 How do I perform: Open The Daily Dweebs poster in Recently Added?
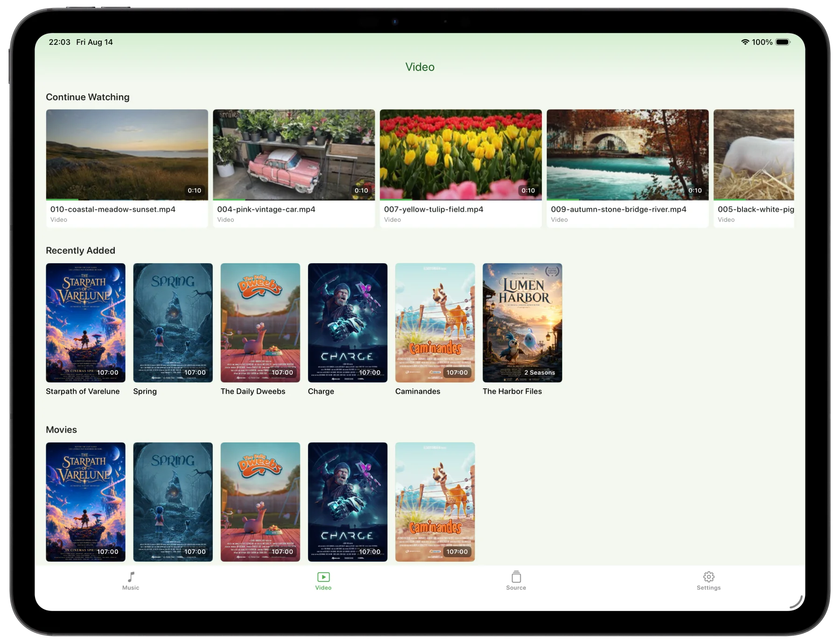click(x=260, y=322)
